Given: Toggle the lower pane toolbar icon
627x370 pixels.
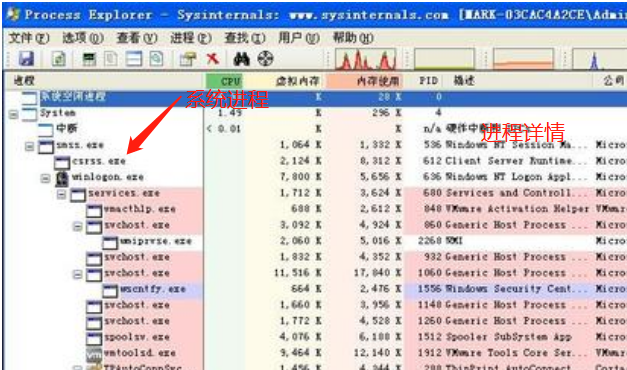Looking at the screenshot, I should 134,59.
